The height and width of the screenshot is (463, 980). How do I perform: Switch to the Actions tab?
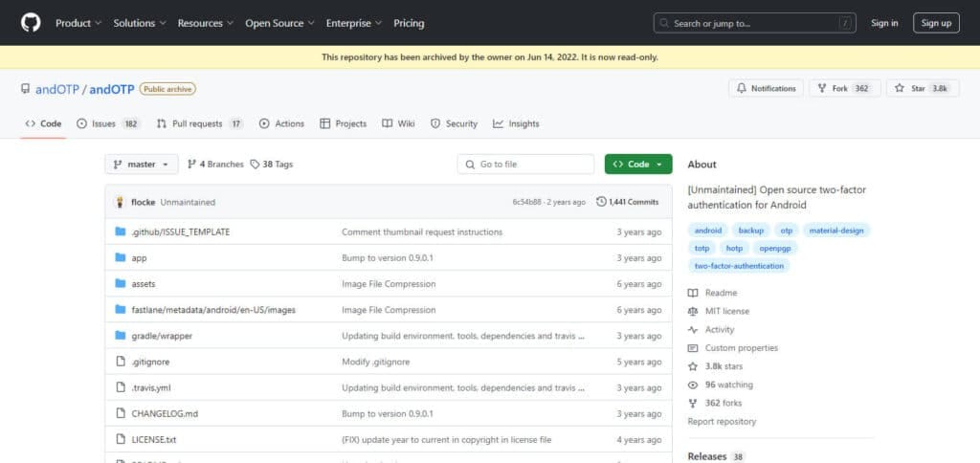click(282, 123)
